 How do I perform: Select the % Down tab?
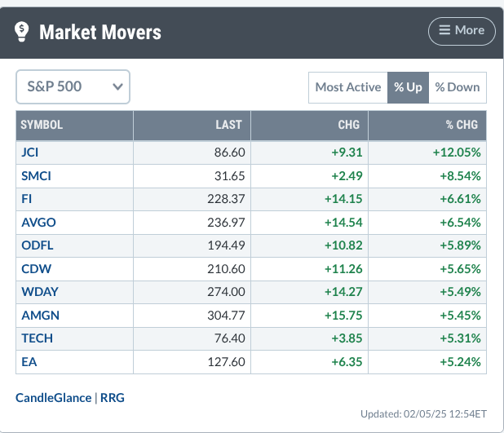tap(458, 87)
